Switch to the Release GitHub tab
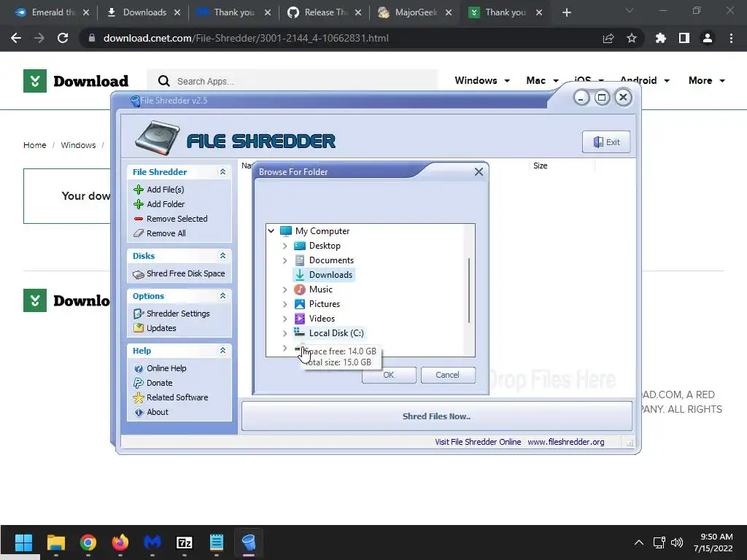This screenshot has height=560, width=747. [x=325, y=12]
